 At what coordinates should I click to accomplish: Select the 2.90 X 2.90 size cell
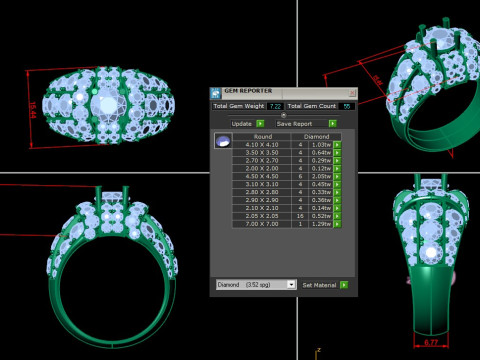click(262, 200)
